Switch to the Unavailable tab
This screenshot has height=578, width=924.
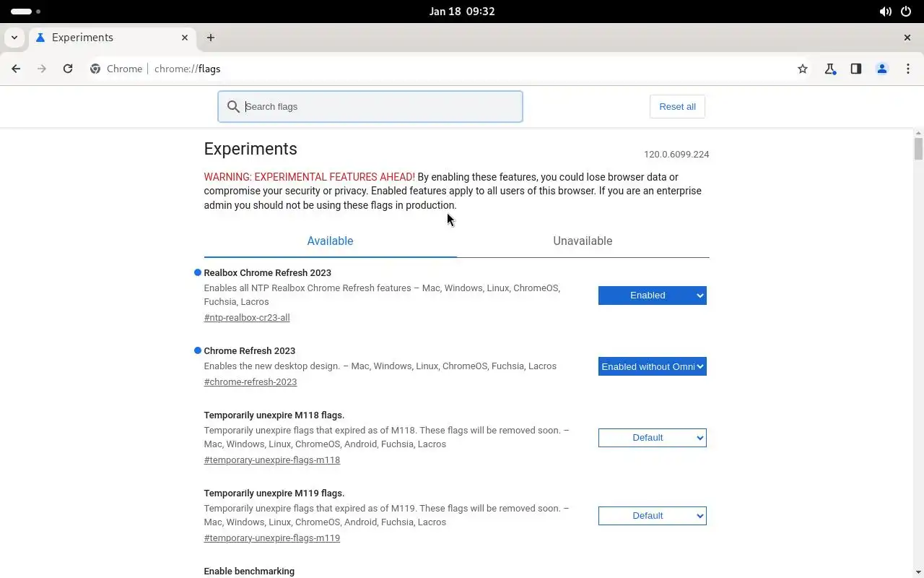[x=583, y=241]
